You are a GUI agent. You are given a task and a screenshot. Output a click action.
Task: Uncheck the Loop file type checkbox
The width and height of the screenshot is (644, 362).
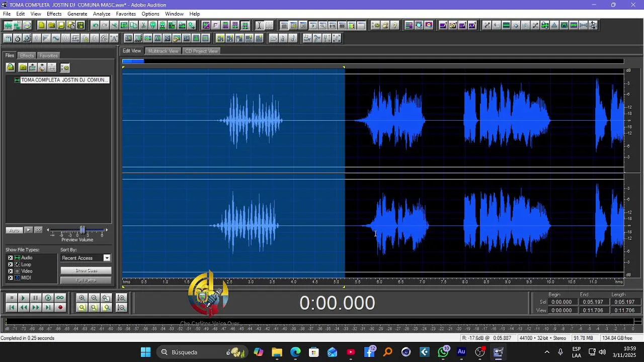click(10, 264)
